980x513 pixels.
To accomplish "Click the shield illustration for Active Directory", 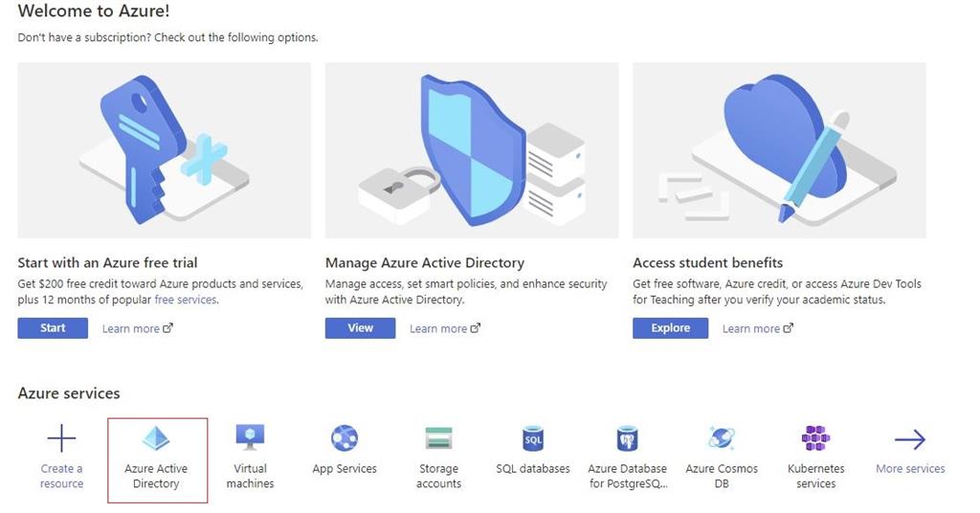I will tap(471, 150).
